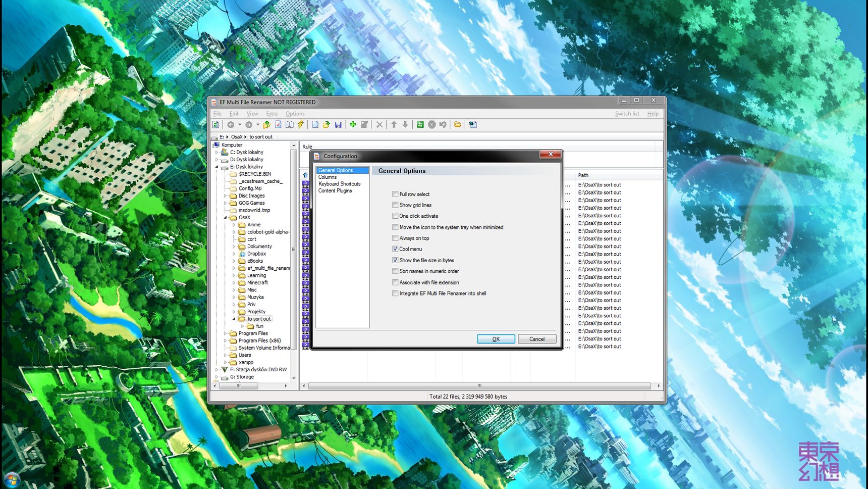This screenshot has height=489, width=868.
Task: Check Associate with file extension
Action: [x=395, y=282]
